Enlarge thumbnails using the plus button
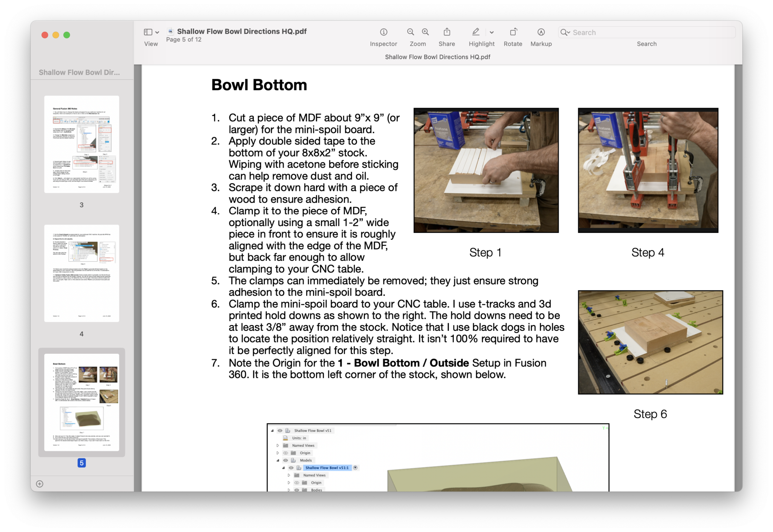 tap(40, 484)
